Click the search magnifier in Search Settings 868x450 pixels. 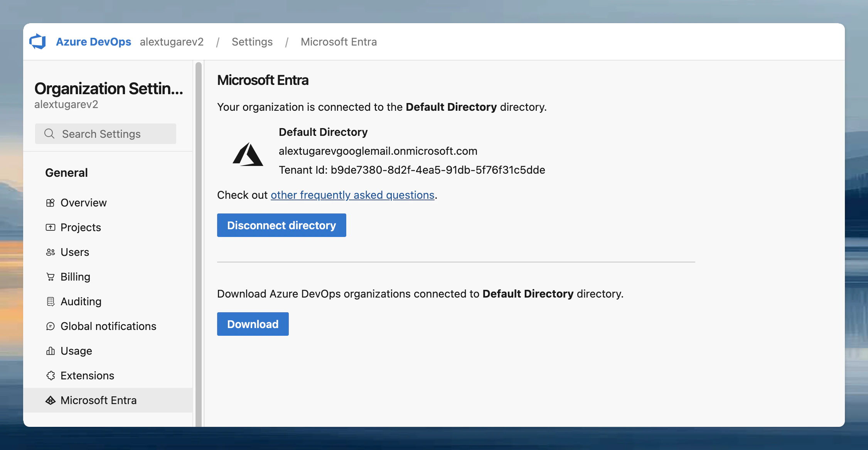[x=49, y=134]
